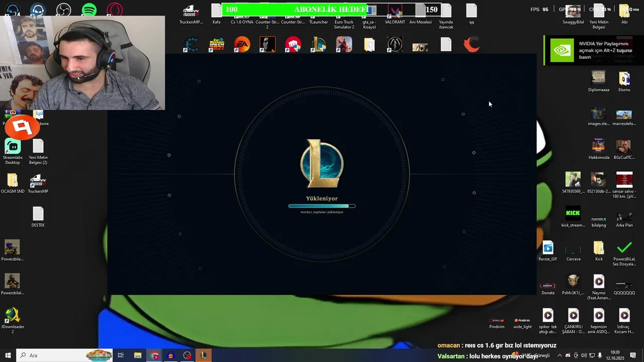Open the Pindirim file
The width and height of the screenshot is (644, 362).
[x=497, y=322]
